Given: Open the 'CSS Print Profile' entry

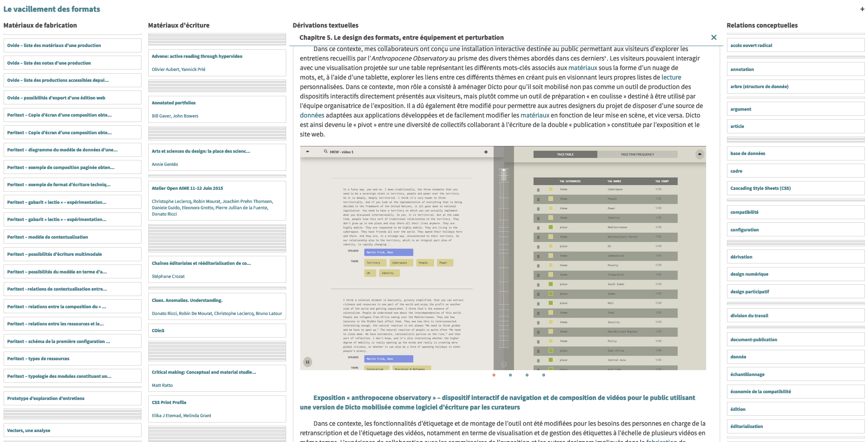Looking at the screenshot, I should click(217, 409).
